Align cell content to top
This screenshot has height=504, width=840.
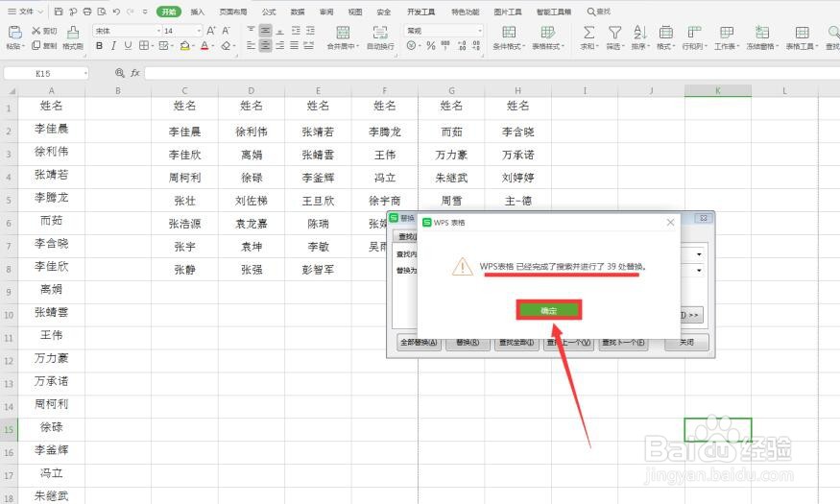click(x=251, y=31)
